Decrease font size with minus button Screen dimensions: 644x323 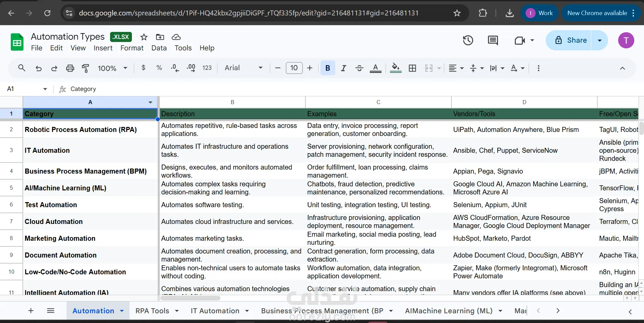click(278, 68)
